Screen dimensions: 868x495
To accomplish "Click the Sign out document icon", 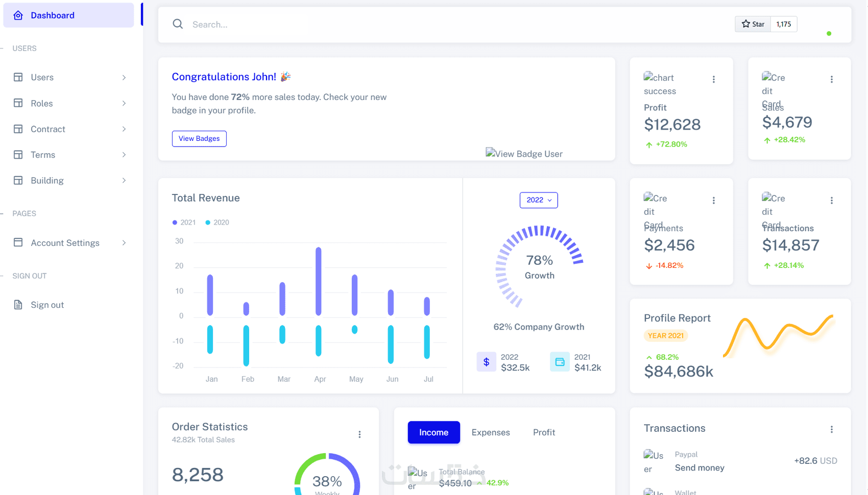I will pos(18,305).
